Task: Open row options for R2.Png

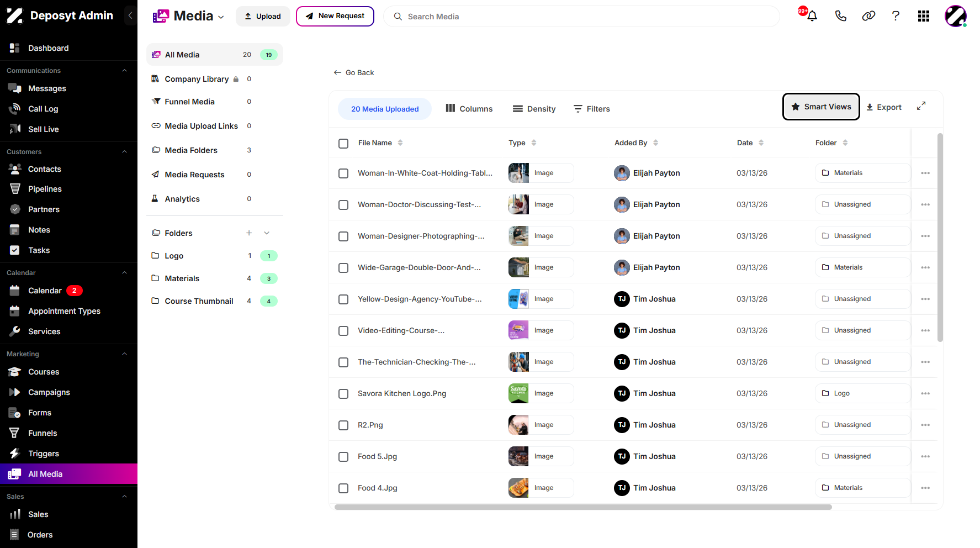Action: tap(925, 425)
